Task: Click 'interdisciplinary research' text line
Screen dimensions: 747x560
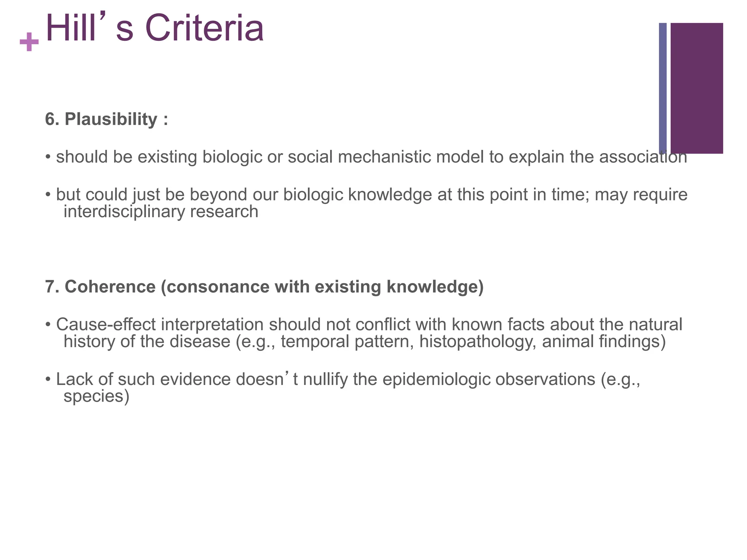Action: 161,211
